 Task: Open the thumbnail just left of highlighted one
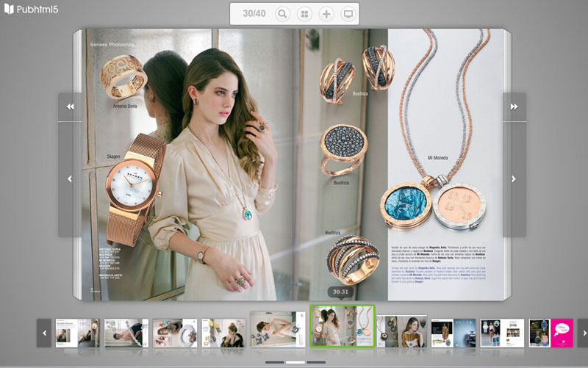coord(278,329)
